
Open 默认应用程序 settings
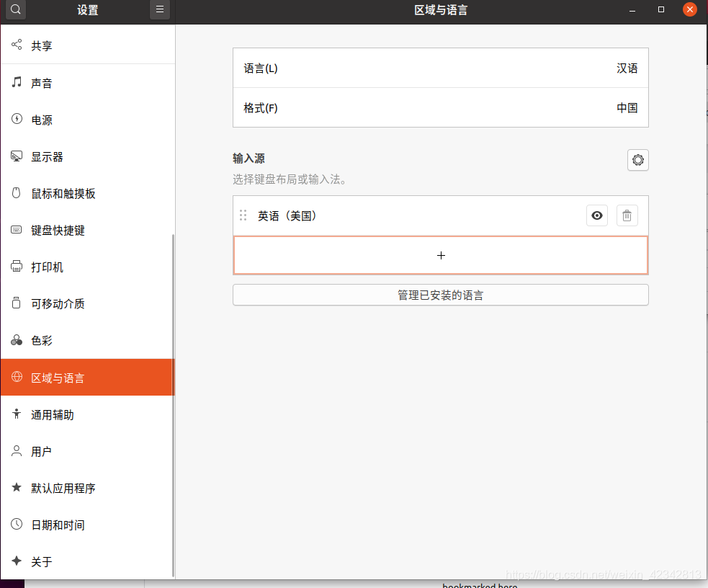88,488
